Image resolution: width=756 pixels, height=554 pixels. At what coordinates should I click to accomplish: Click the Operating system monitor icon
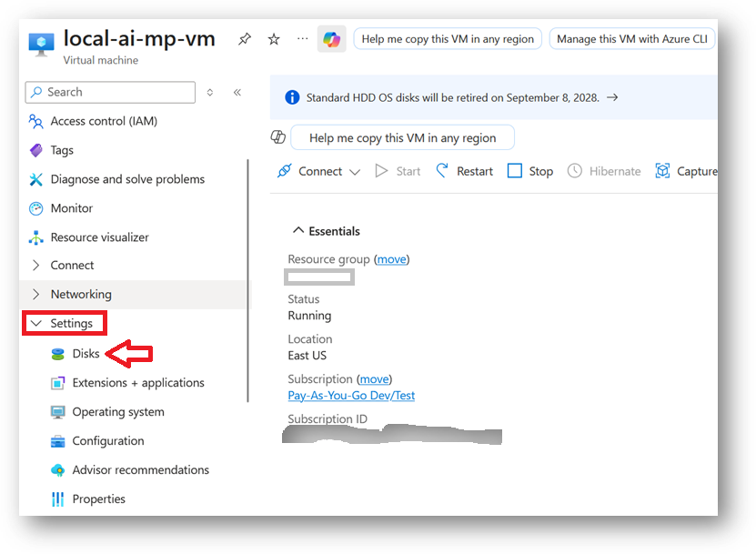(x=58, y=412)
